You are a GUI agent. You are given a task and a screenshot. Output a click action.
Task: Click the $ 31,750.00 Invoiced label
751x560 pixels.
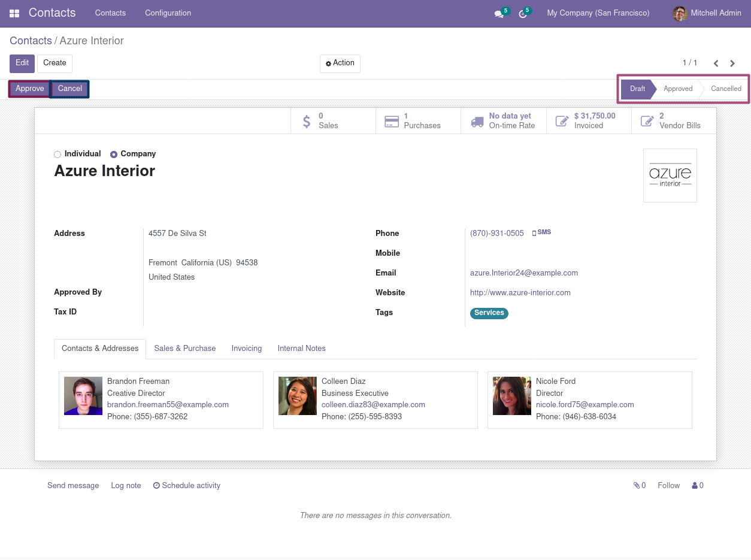pyautogui.click(x=595, y=121)
